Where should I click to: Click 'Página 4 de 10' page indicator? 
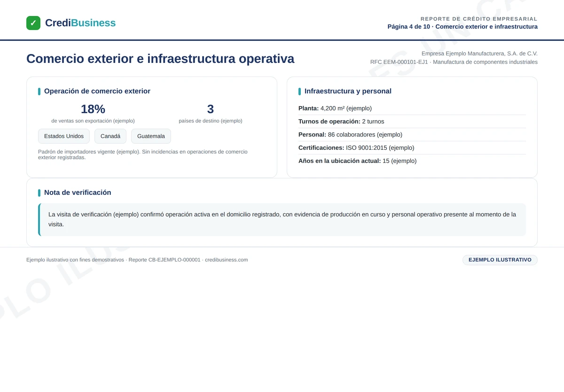tap(408, 27)
